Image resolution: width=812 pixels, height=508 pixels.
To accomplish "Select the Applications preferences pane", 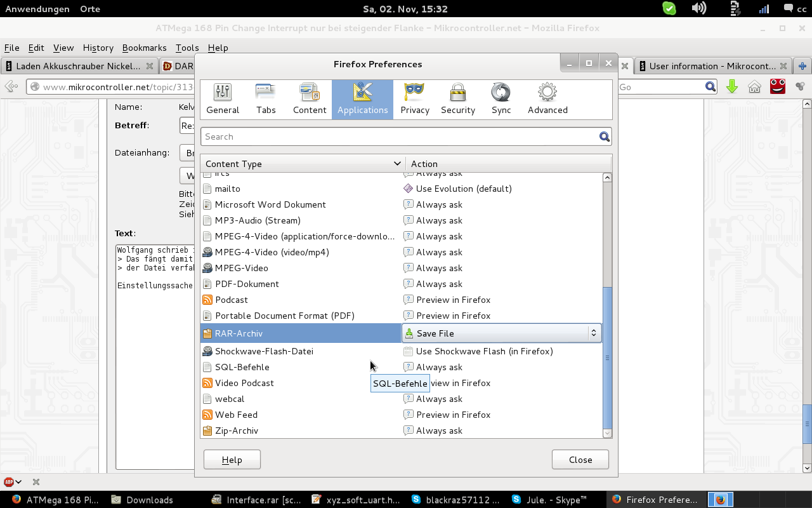I will click(x=362, y=99).
